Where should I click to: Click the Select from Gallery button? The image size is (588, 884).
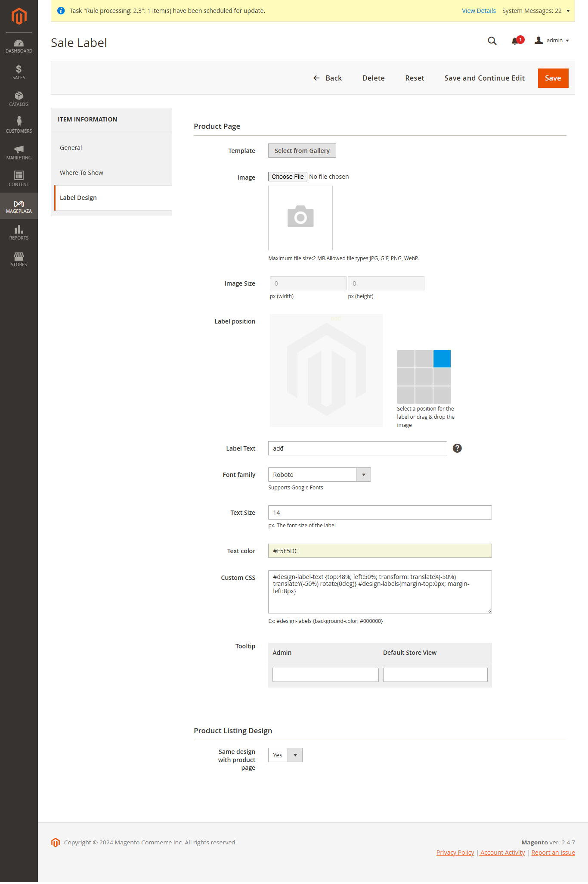click(302, 151)
